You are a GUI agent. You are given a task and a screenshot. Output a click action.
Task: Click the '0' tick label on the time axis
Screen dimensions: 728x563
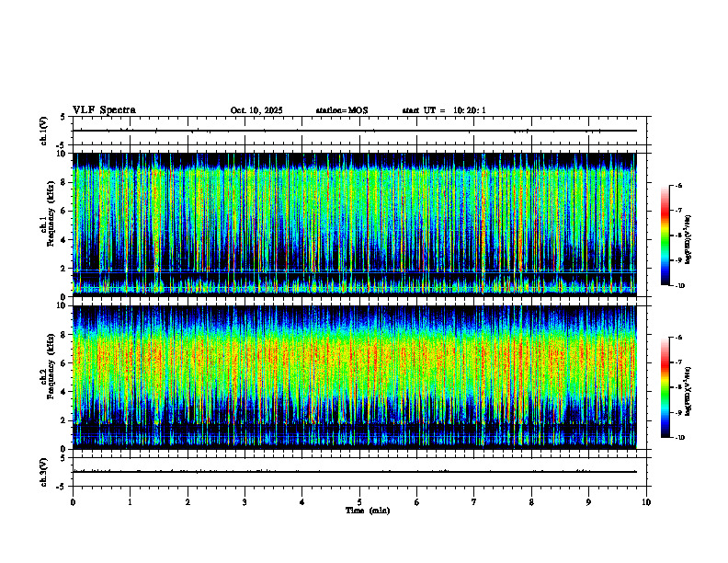point(73,502)
